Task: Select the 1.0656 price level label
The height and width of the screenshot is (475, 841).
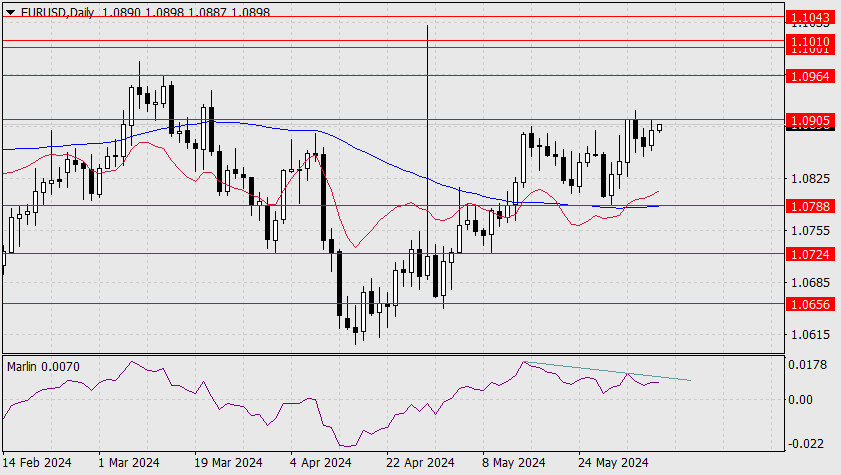Action: tap(810, 305)
